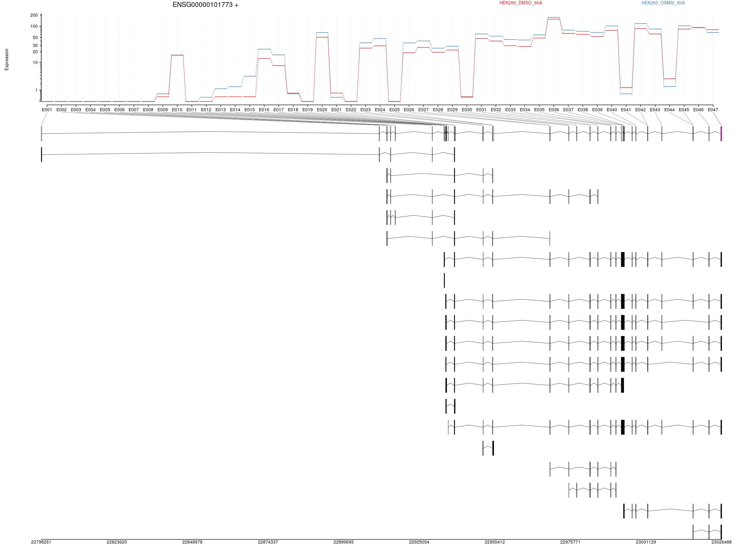Click genomic coordinate 23001129
This screenshot has width=756, height=548.
pos(646,542)
